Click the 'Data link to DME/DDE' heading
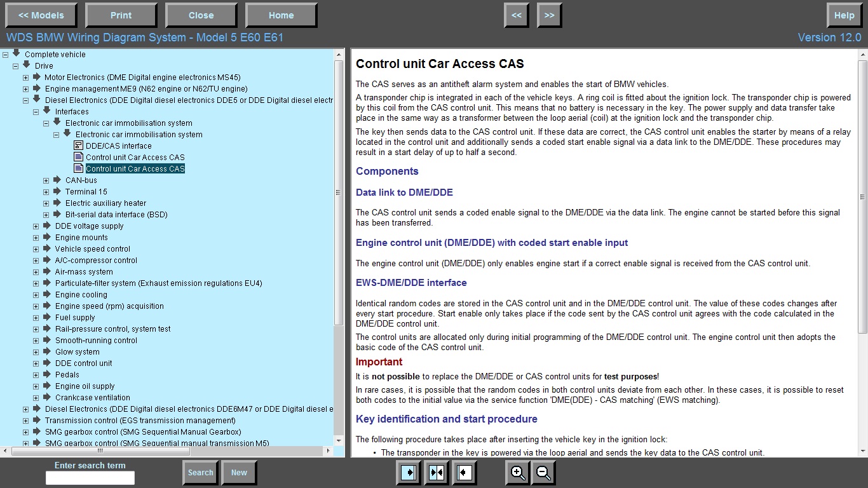The image size is (868, 488). pos(404,193)
